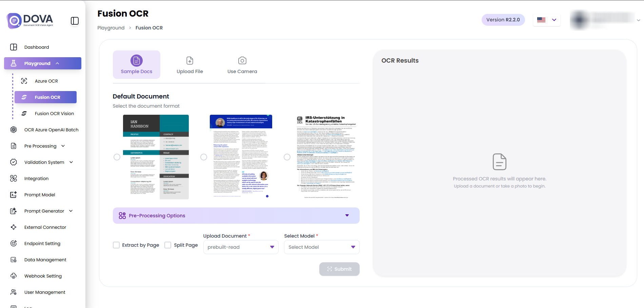This screenshot has width=644, height=308.
Task: Click the Prompt Model icon
Action: tap(14, 195)
